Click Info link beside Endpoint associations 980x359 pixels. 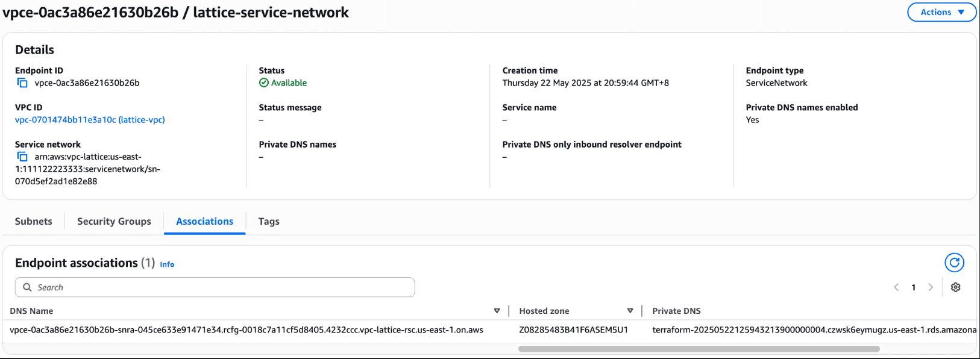tap(167, 264)
